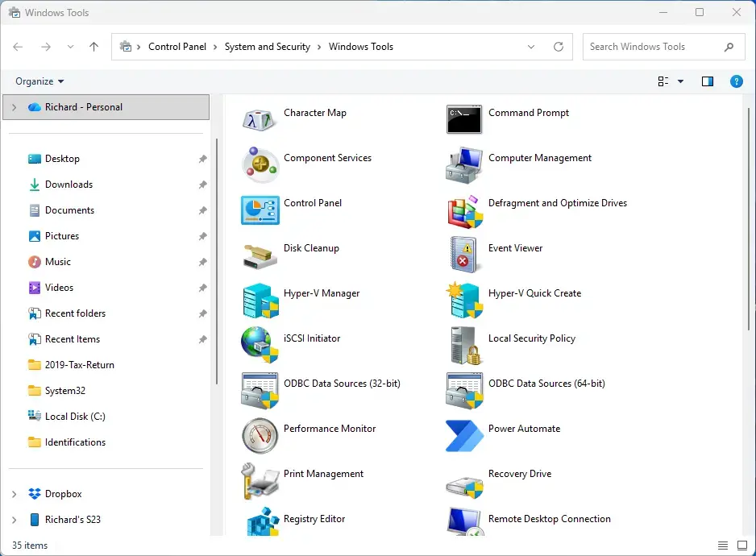This screenshot has width=756, height=556.
Task: Select the Power Automate icon
Action: [464, 435]
